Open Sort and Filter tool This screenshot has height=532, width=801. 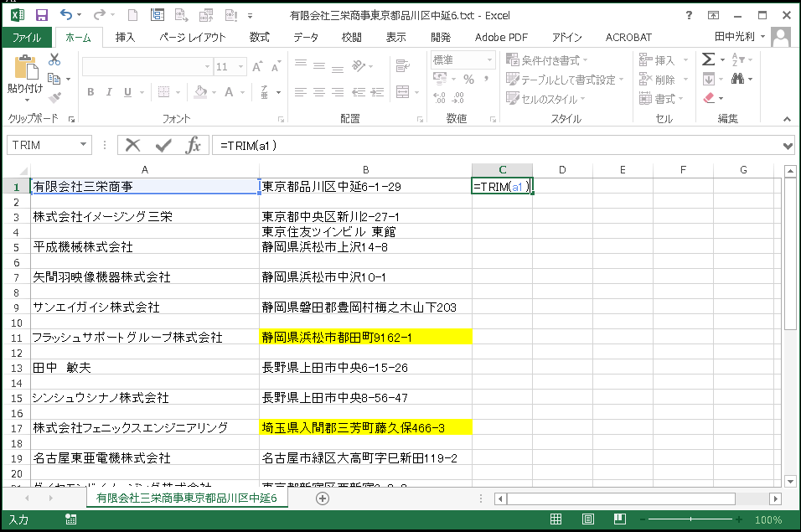737,59
